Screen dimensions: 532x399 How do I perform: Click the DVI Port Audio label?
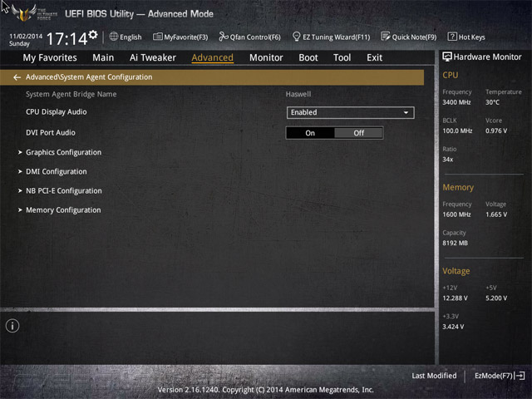click(51, 133)
